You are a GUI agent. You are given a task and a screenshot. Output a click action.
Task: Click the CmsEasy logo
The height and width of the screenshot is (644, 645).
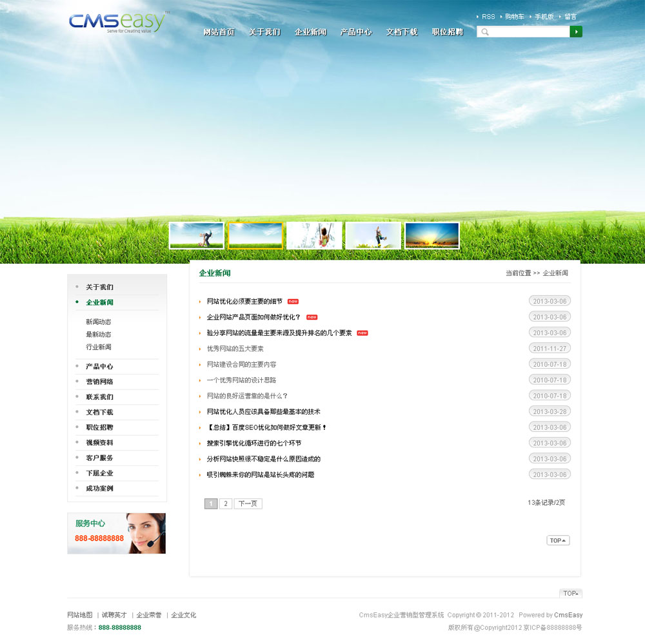[x=117, y=22]
